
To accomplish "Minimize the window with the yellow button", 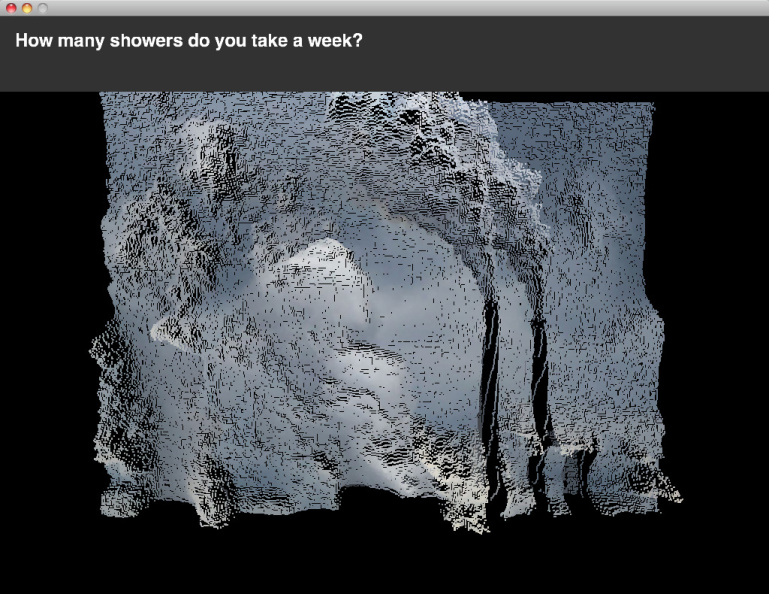I will 27,8.
